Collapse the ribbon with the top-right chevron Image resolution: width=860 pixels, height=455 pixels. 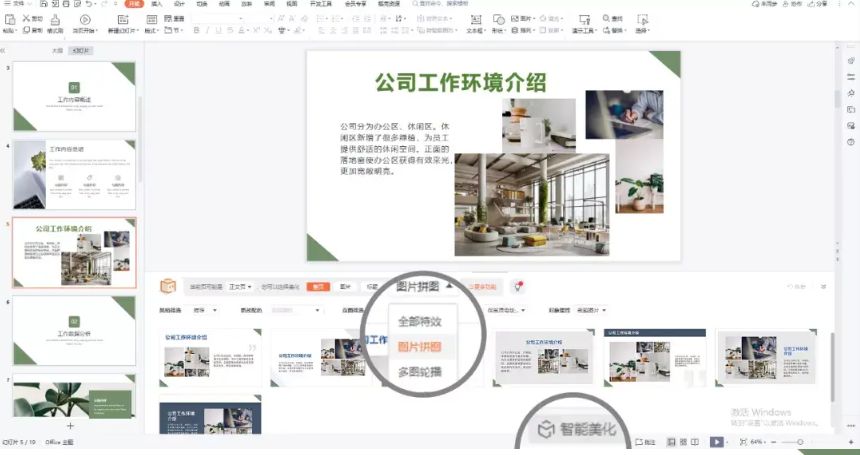[851, 4]
